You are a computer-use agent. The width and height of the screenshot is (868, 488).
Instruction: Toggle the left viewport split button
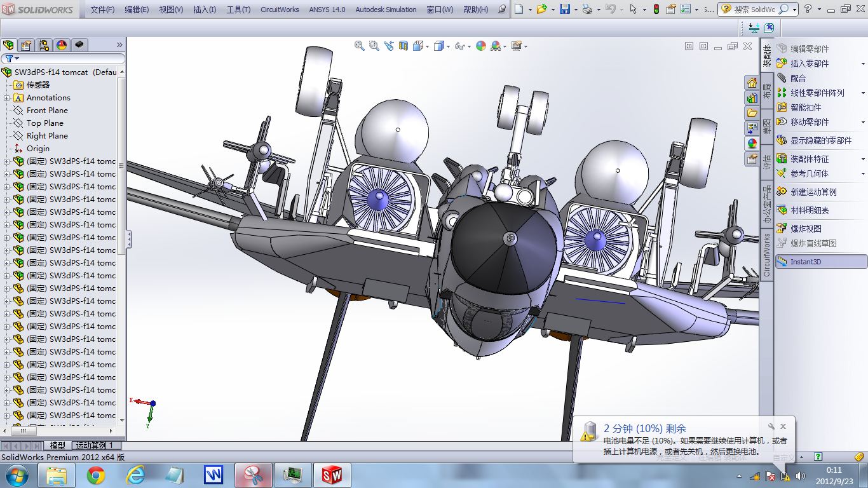pyautogui.click(x=689, y=46)
